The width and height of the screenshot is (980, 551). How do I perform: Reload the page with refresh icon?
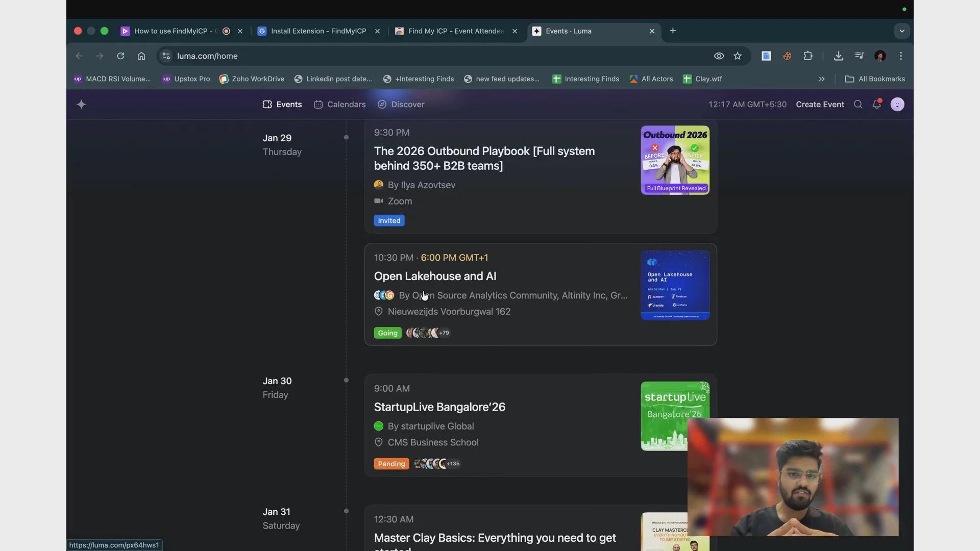[x=120, y=56]
